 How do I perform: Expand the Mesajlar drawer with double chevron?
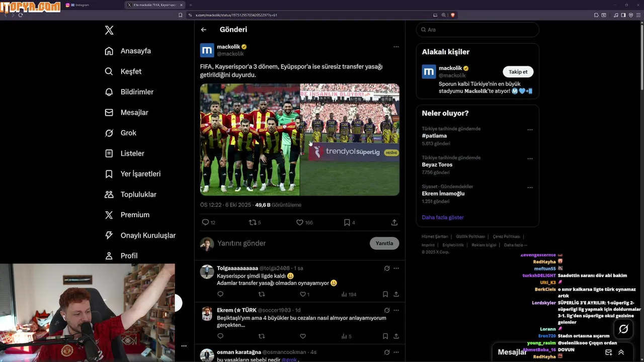click(621, 352)
